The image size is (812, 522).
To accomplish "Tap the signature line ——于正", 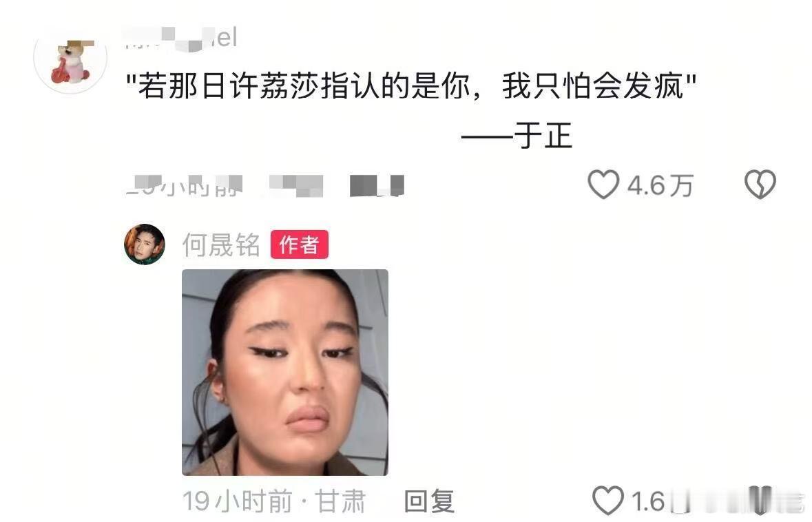I will click(x=517, y=136).
